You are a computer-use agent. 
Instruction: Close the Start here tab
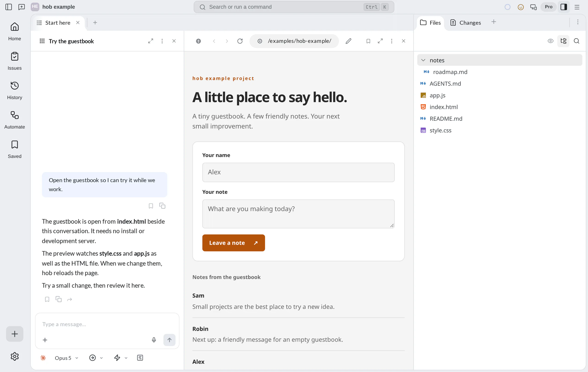(x=78, y=23)
